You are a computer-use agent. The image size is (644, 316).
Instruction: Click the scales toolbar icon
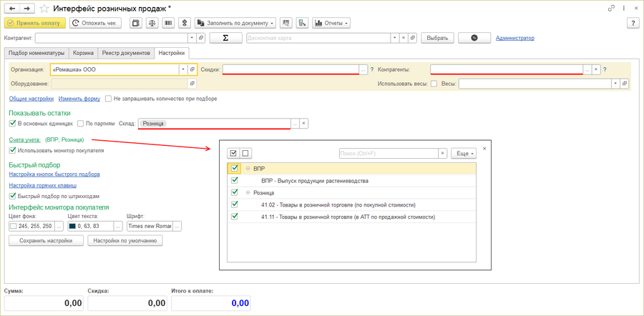(x=152, y=23)
